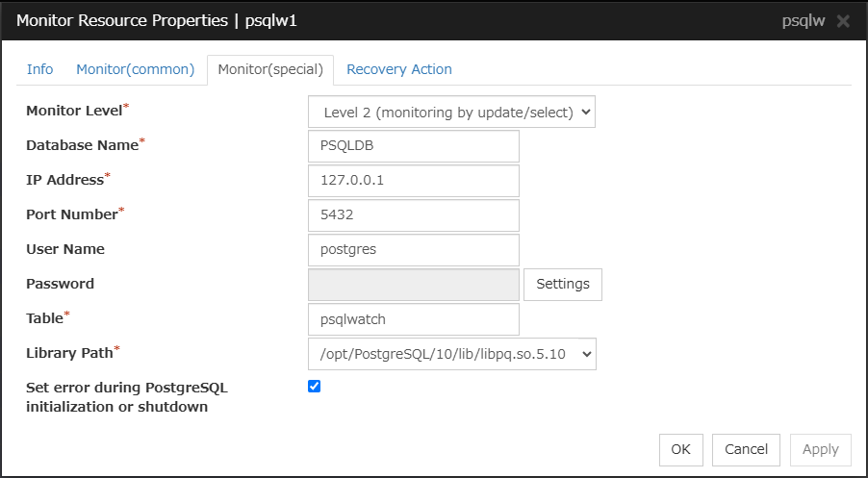Click the Library Path dropdown arrow

click(585, 354)
